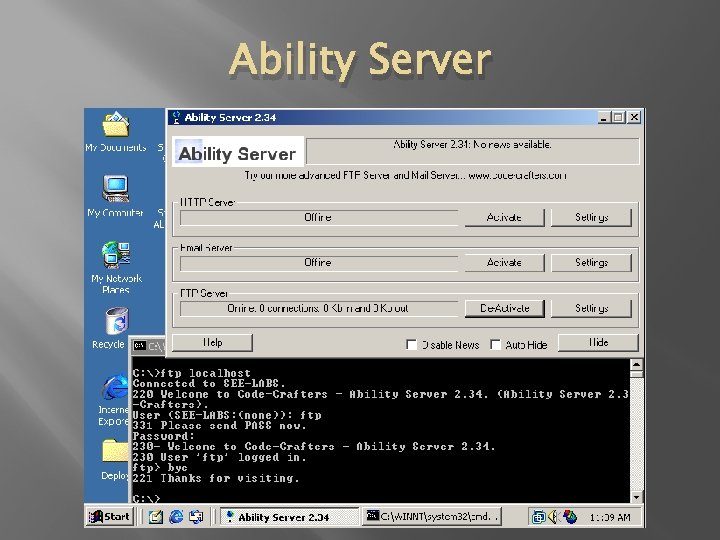This screenshot has height=540, width=720.
Task: Click the colorful tray icon beside clock
Action: click(570, 518)
